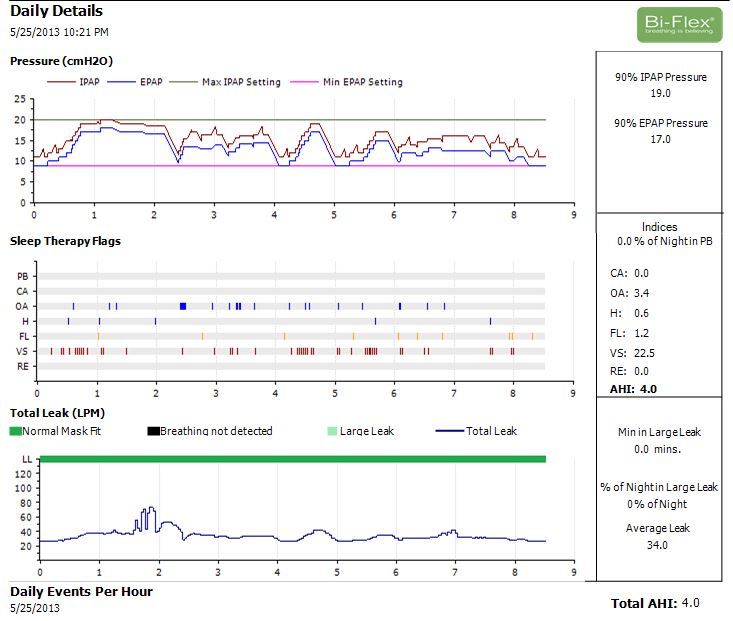Click the PB row label in flags chart
This screenshot has width=733, height=621.
(x=22, y=276)
